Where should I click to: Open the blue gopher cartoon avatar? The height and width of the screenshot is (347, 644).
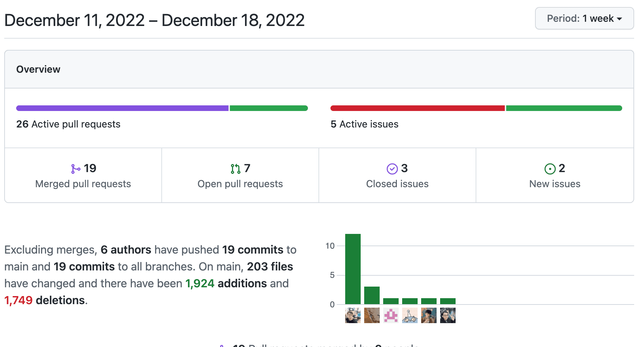(410, 315)
